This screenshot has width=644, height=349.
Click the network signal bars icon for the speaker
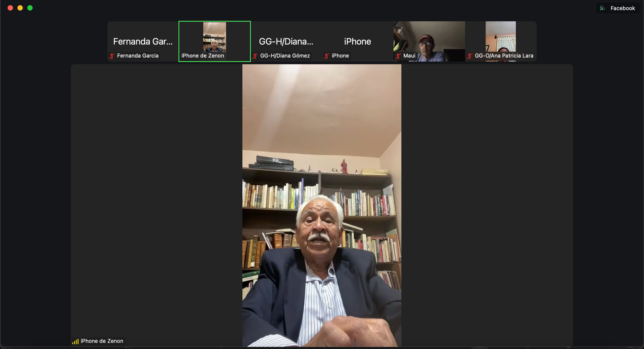75,341
